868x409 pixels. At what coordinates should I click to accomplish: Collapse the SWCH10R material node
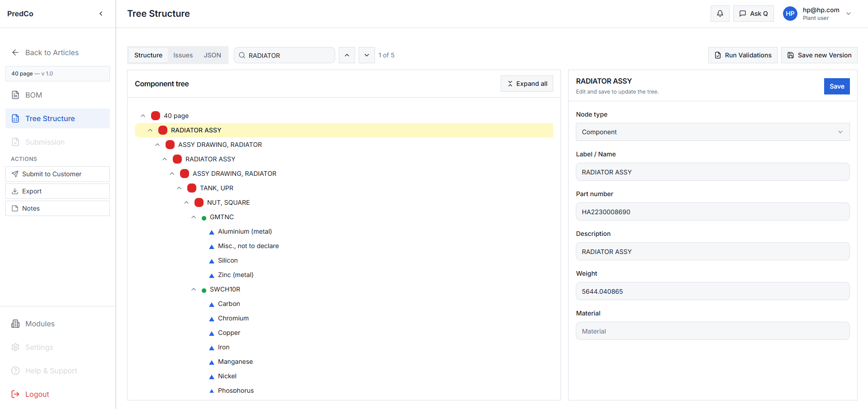pos(194,289)
